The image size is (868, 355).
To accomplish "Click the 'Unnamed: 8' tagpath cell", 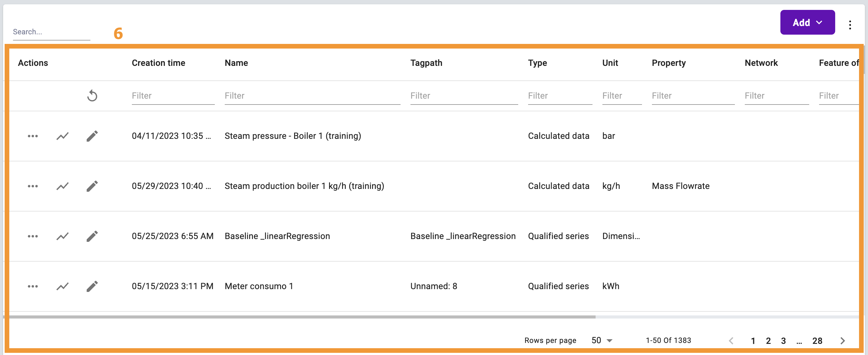I will pyautogui.click(x=433, y=286).
